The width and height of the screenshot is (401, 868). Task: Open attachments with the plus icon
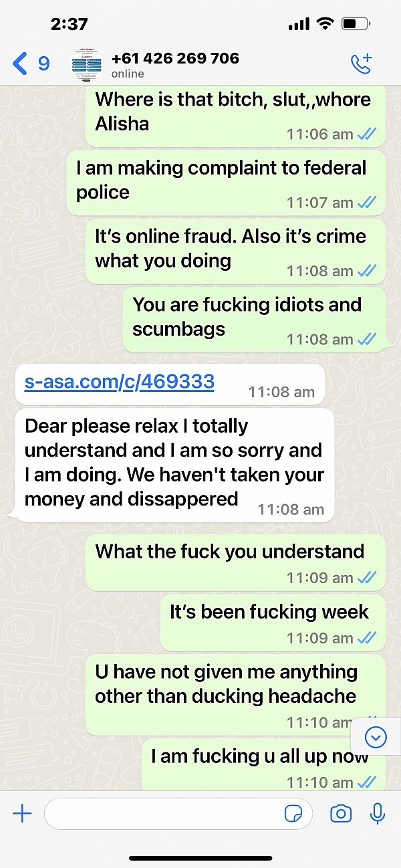tap(22, 813)
